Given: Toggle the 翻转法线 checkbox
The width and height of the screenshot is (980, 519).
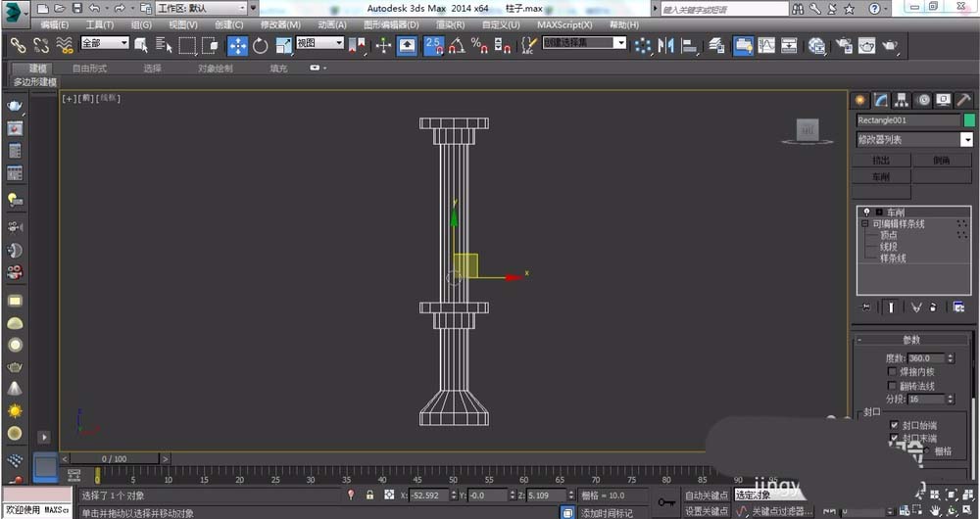Looking at the screenshot, I should [892, 386].
